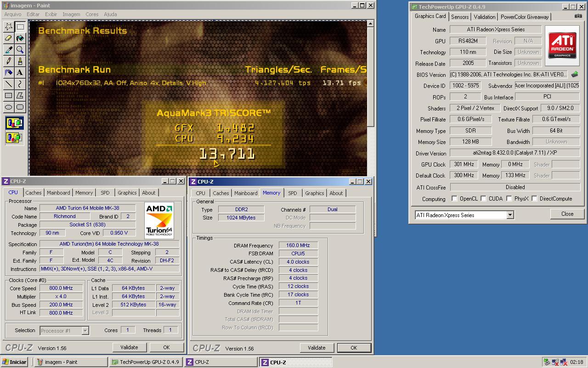Image resolution: width=588 pixels, height=368 pixels.
Task: Click the DRAM Frequency value field
Action: click(x=298, y=245)
